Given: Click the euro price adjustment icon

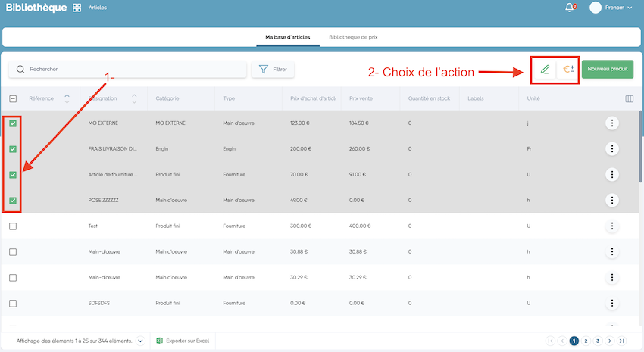Looking at the screenshot, I should [567, 69].
